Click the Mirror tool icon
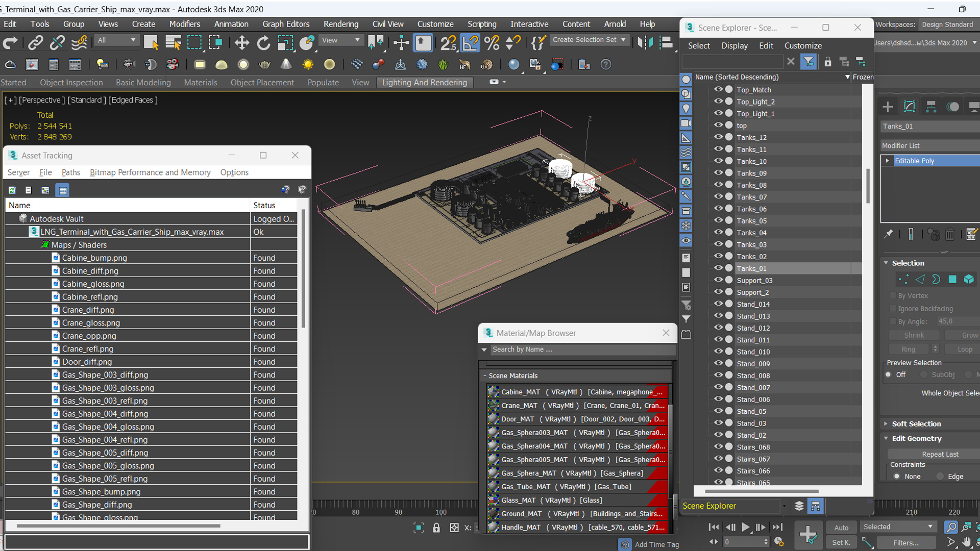 645,43
